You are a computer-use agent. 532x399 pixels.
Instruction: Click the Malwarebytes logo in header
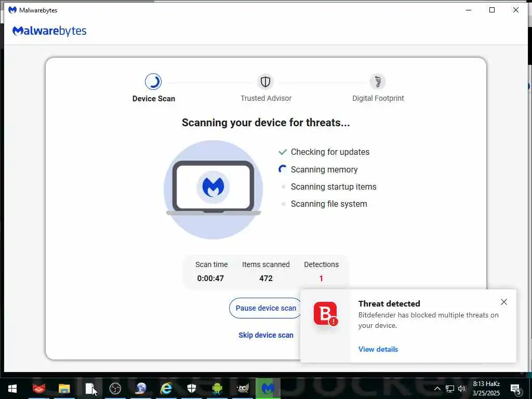pyautogui.click(x=49, y=31)
